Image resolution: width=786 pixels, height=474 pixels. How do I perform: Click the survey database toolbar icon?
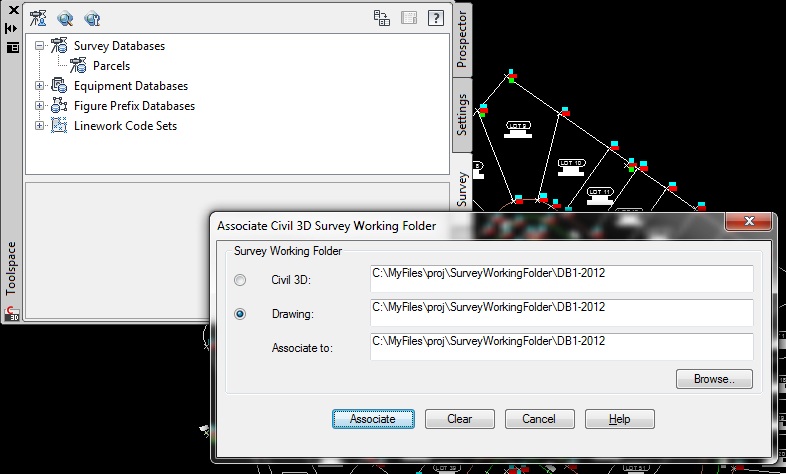[38, 19]
